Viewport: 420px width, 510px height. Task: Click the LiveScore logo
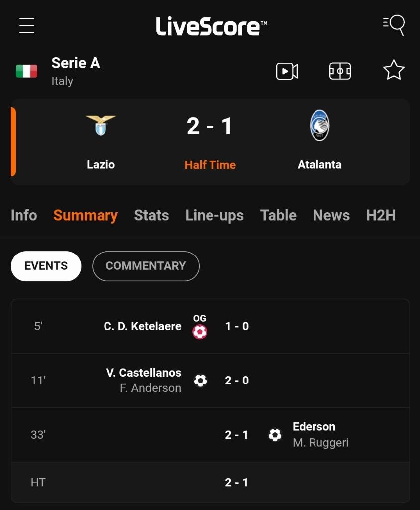(x=211, y=26)
